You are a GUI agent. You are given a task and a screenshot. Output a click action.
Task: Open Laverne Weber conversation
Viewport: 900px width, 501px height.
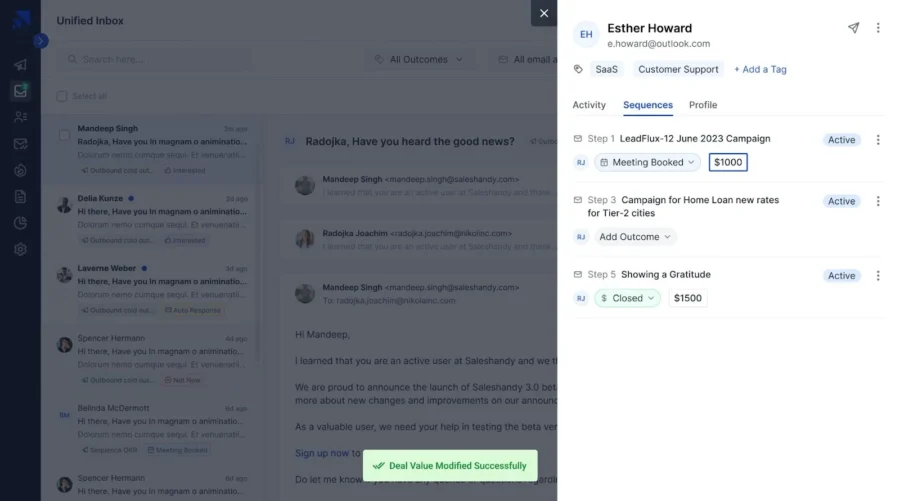pyautogui.click(x=152, y=289)
